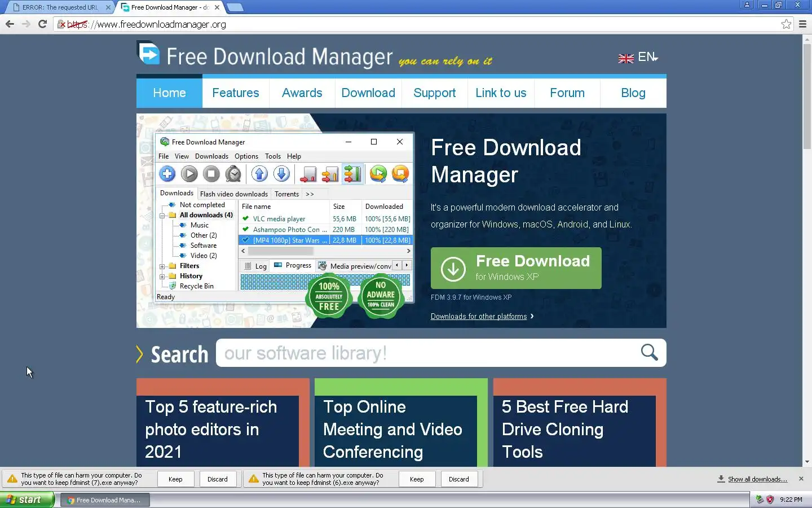
Task: Open the Awards page
Action: tap(302, 93)
